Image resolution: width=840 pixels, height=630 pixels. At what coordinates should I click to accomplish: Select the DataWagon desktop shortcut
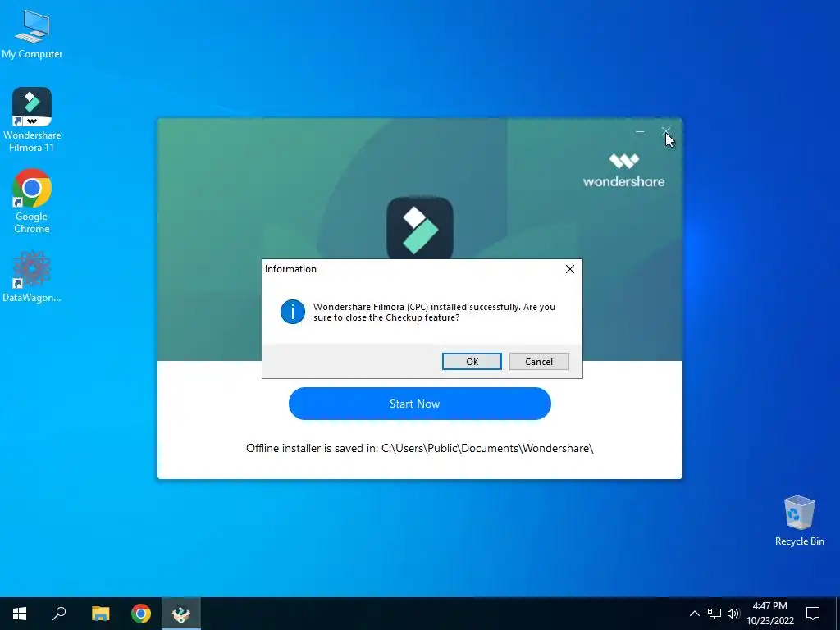click(x=32, y=277)
